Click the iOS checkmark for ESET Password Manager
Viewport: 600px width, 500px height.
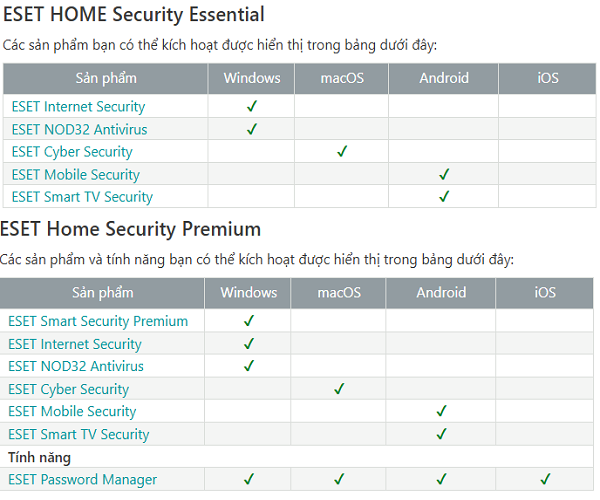coord(545,479)
